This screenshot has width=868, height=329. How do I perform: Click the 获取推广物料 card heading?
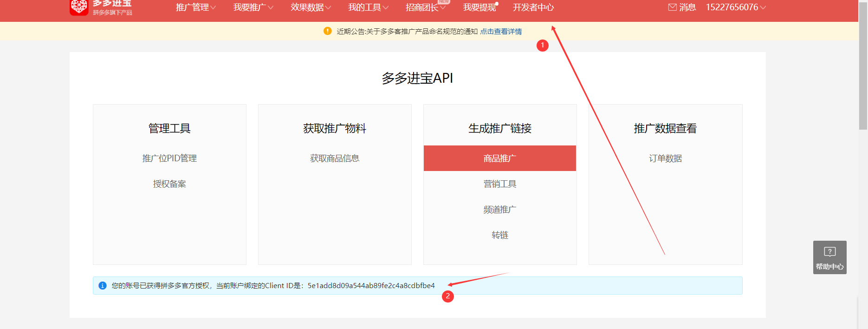[335, 128]
